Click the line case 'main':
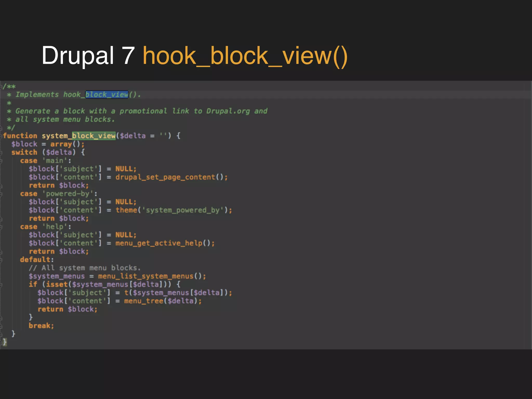The image size is (532, 399). pyautogui.click(x=46, y=161)
